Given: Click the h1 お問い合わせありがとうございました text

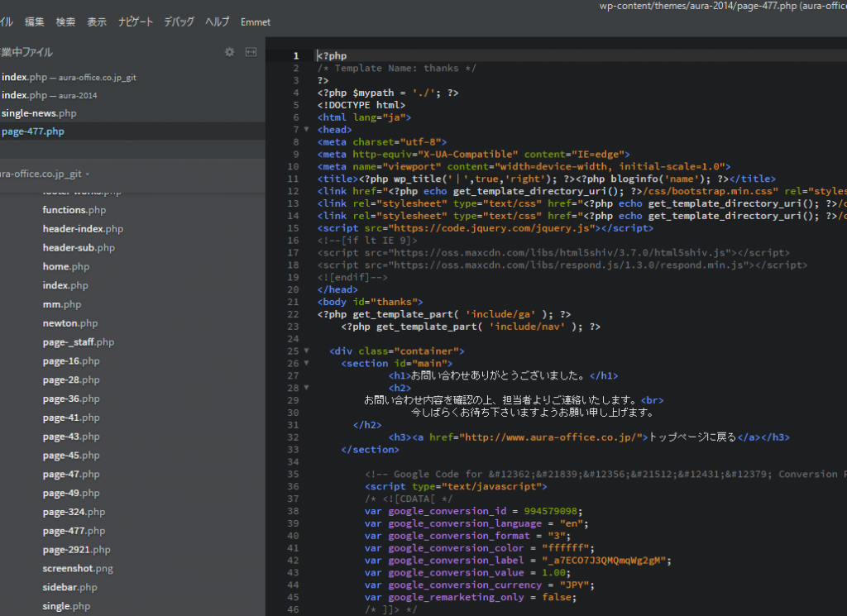Looking at the screenshot, I should click(x=497, y=375).
